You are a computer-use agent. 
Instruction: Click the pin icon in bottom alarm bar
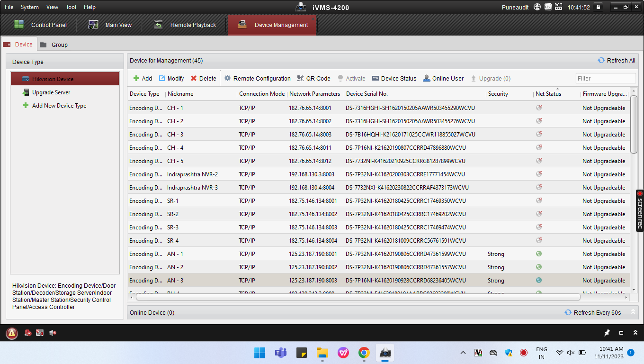(x=607, y=333)
